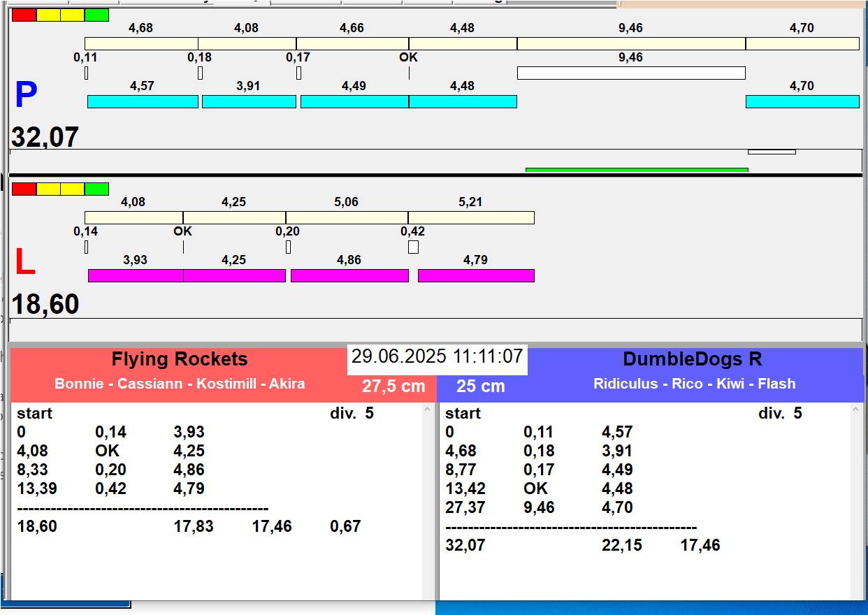Select the cyan 4,57 run bar
Screen dimensions: 868x615
pyautogui.click(x=143, y=101)
